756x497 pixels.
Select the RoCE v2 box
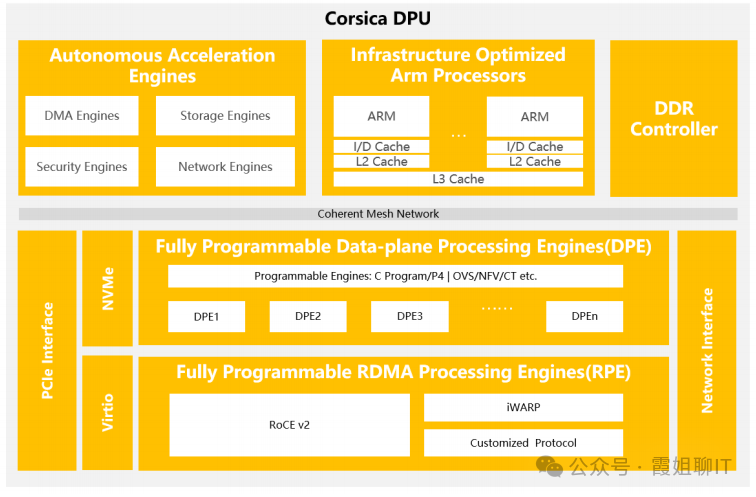coord(290,425)
